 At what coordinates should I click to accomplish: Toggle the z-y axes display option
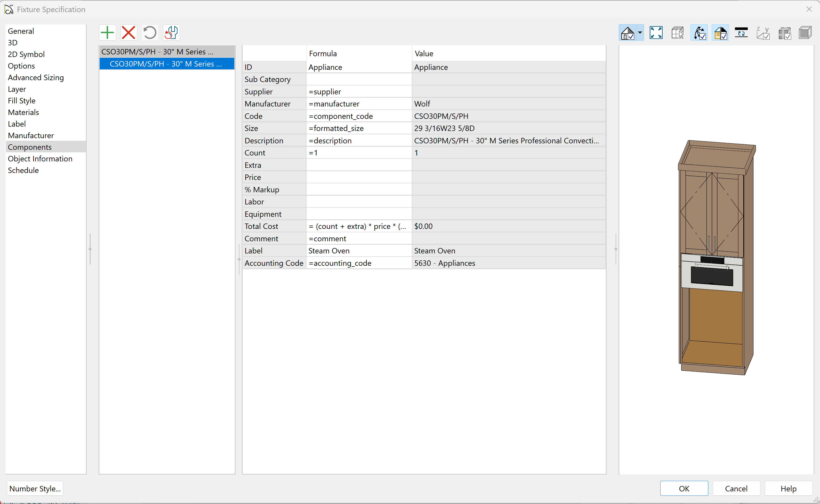763,33
